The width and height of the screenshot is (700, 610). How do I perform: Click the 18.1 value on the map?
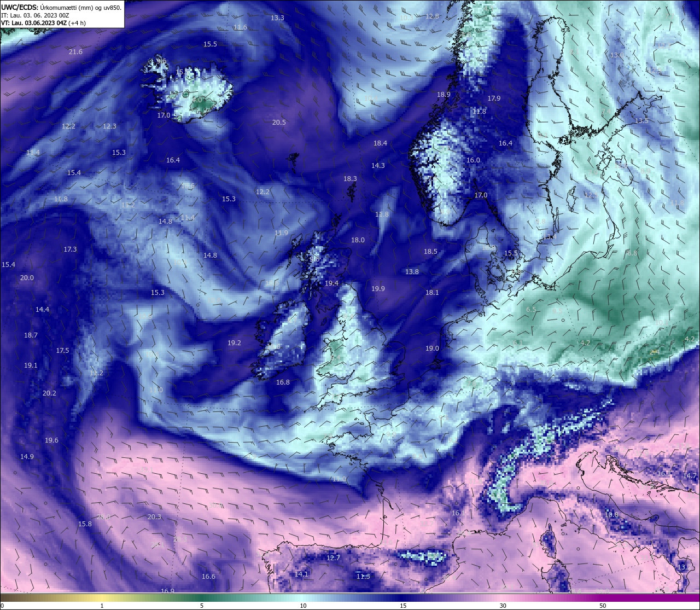[x=432, y=293]
